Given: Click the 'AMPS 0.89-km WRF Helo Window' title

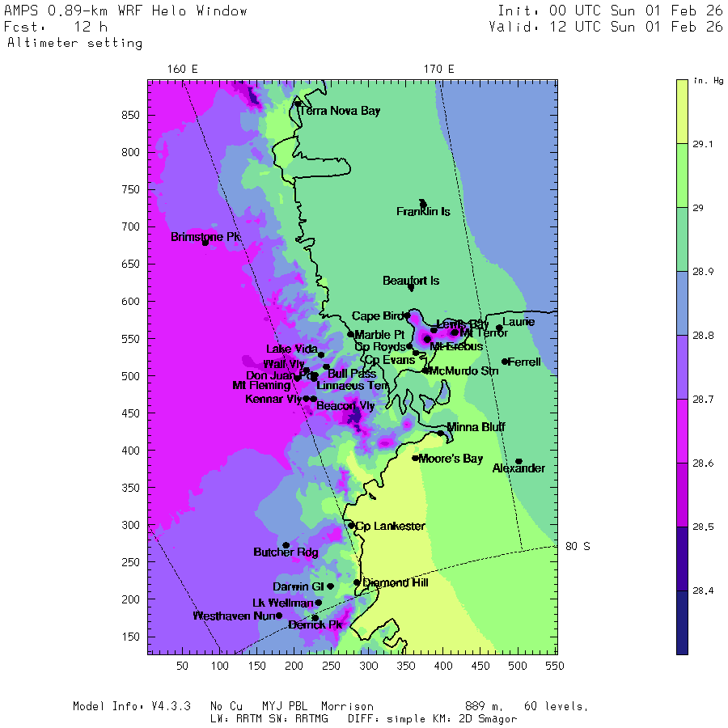Looking at the screenshot, I should pos(125,11).
